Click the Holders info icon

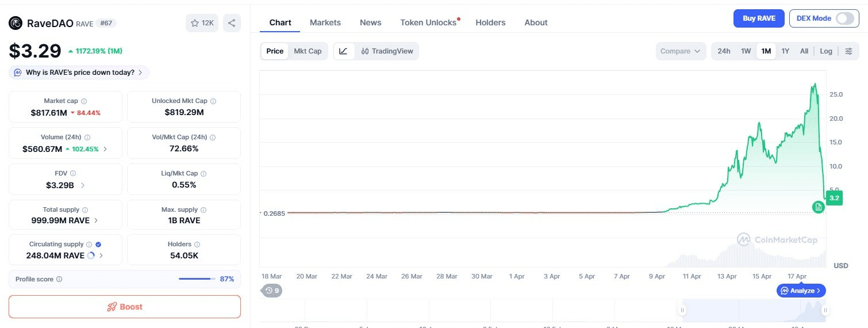(x=197, y=245)
